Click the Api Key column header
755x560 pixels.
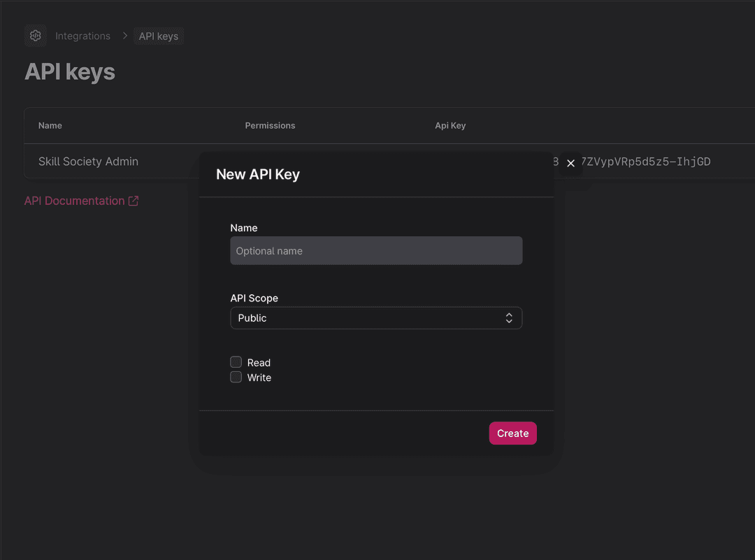[x=450, y=126]
